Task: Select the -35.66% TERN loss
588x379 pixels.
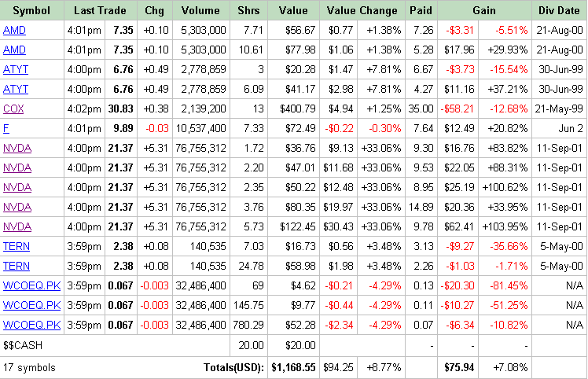Action: (x=509, y=247)
